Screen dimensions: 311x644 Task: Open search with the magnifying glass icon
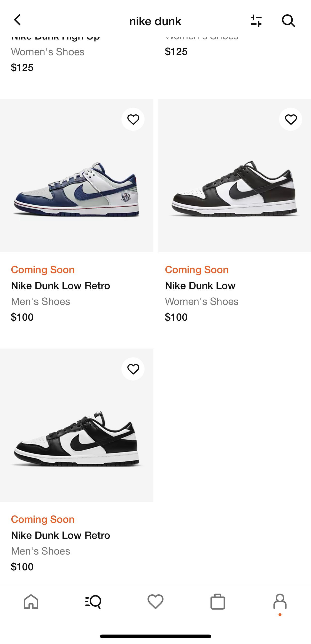click(x=288, y=21)
